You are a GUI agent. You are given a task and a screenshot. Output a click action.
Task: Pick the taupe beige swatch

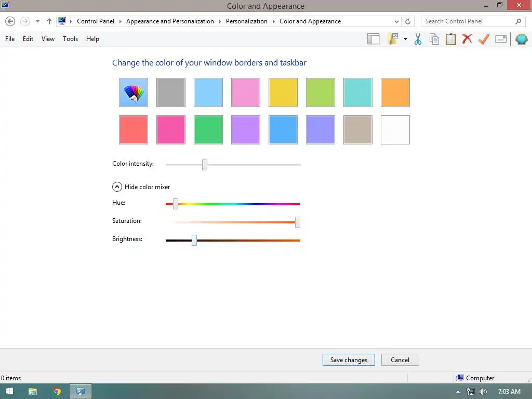point(357,129)
